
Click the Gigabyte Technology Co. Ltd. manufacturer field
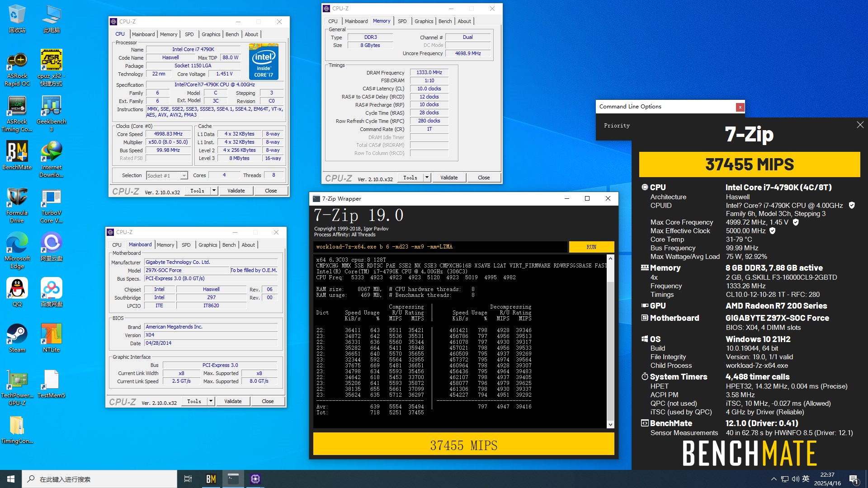tap(211, 262)
